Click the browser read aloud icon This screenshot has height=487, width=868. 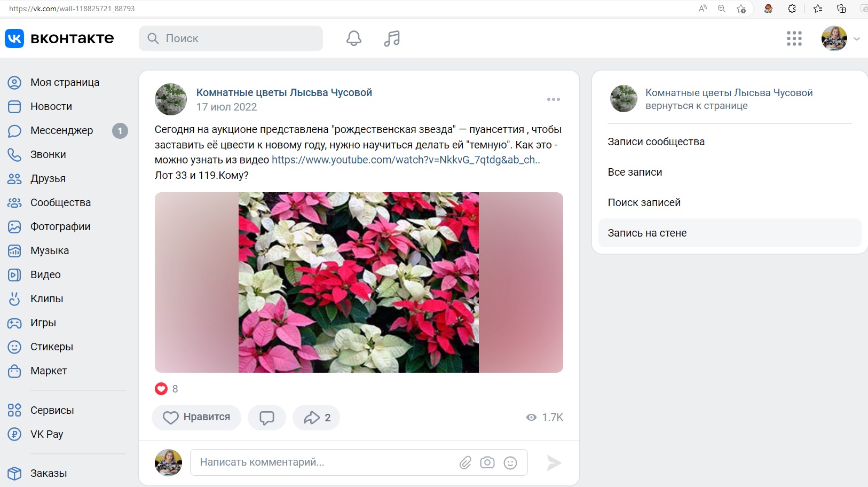pyautogui.click(x=703, y=9)
